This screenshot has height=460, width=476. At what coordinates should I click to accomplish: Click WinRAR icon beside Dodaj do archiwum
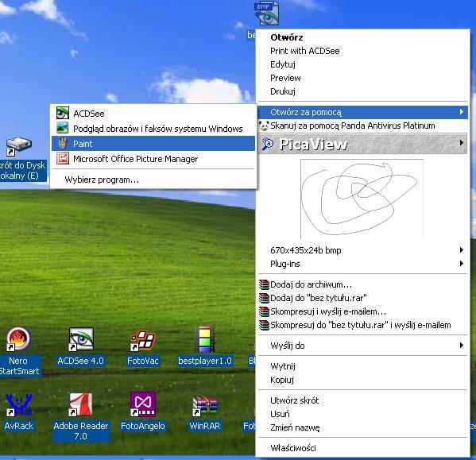264,284
